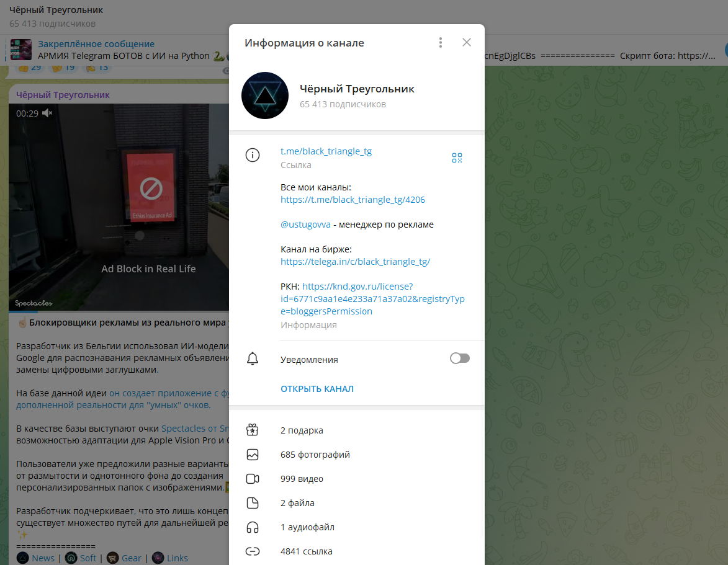
Task: Open the 999 видео section
Action: point(357,479)
